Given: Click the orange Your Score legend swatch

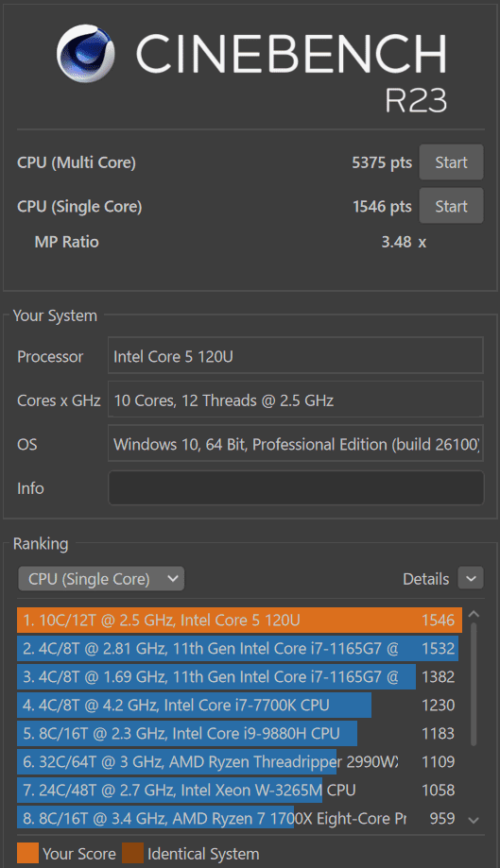Looking at the screenshot, I should pos(27,853).
